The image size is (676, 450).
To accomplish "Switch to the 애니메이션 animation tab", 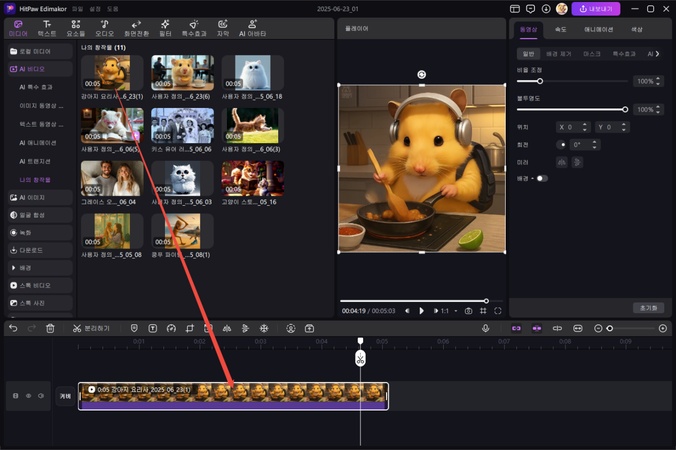I will [598, 29].
